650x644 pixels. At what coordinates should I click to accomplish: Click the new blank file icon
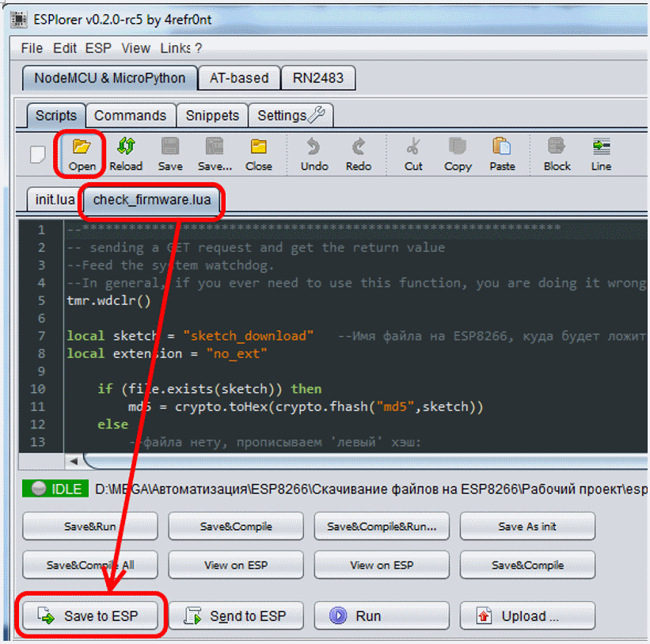(37, 154)
